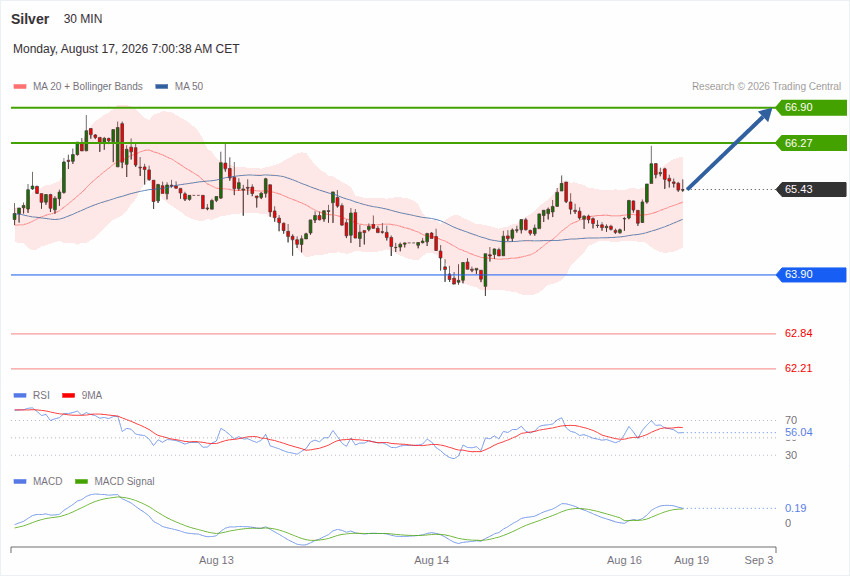Click the 66.90 resistance price label
Image resolution: width=850 pixels, height=576 pixels.
pyautogui.click(x=812, y=107)
